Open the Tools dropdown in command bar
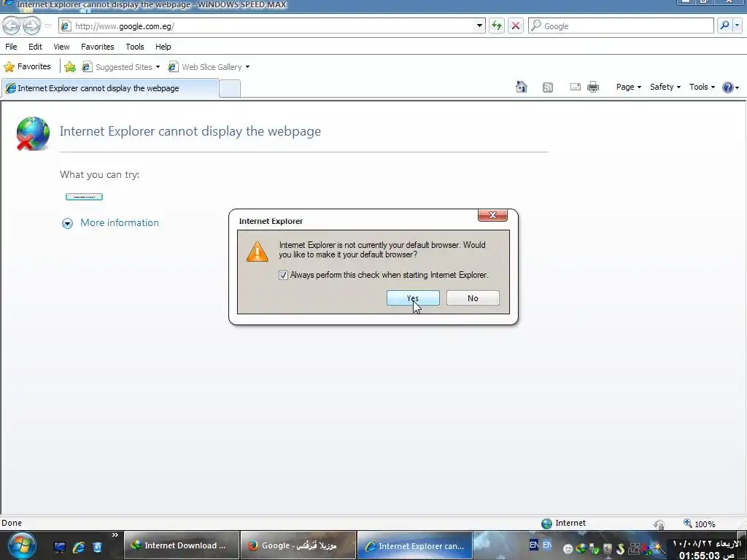 click(x=702, y=87)
